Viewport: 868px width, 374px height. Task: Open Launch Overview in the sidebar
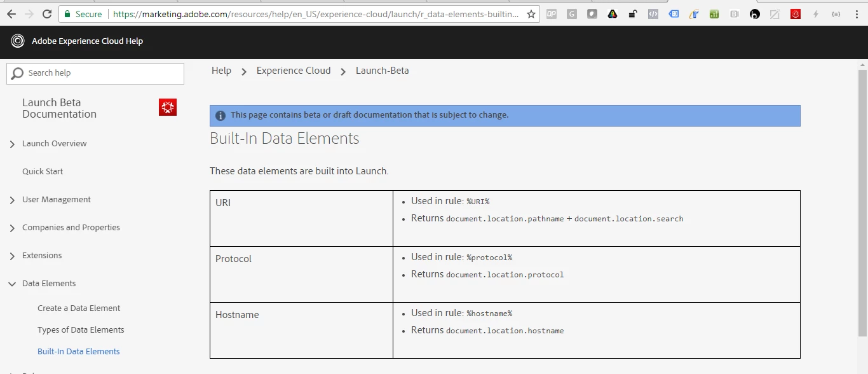55,143
